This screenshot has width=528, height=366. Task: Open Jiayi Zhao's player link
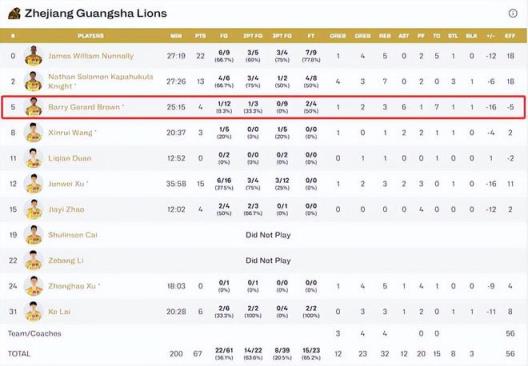point(66,209)
